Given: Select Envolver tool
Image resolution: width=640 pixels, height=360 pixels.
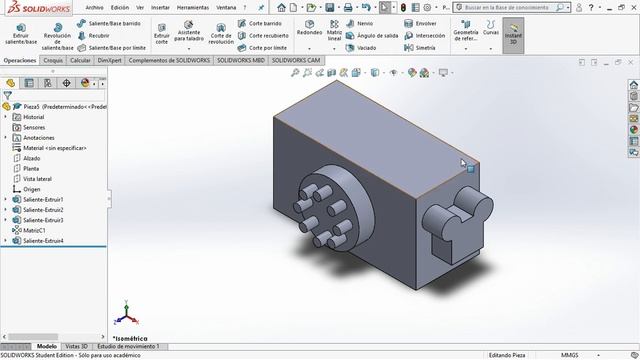Looking at the screenshot, I should click(x=420, y=24).
